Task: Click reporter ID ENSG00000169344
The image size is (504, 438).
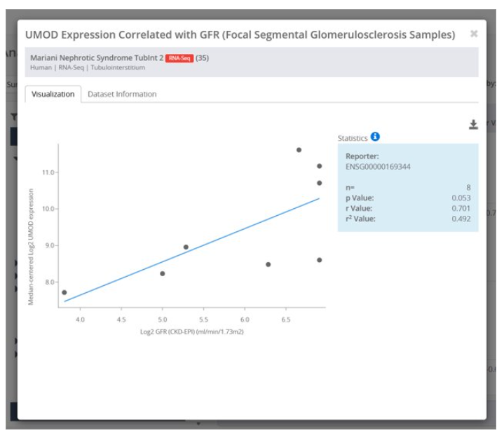Action: point(378,167)
